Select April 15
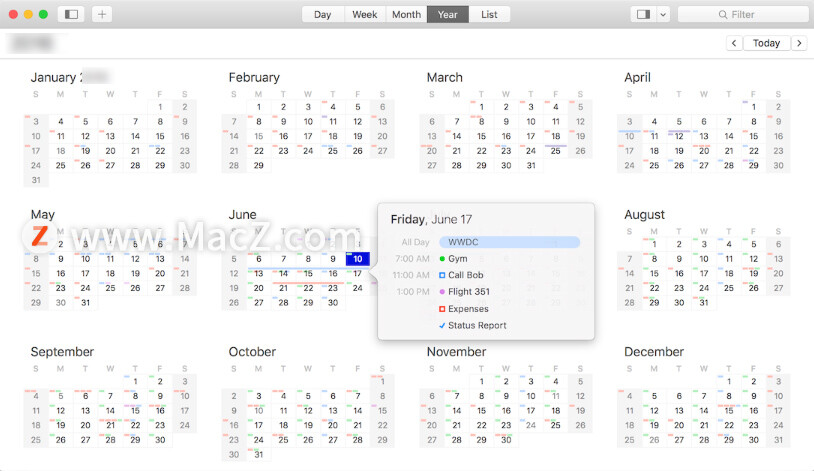The image size is (814, 471). pyautogui.click(x=753, y=136)
